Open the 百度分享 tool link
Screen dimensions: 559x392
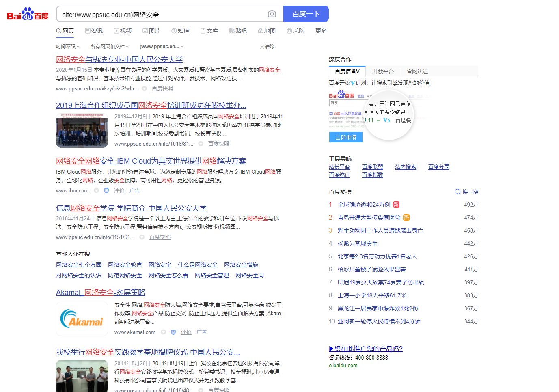point(439,167)
